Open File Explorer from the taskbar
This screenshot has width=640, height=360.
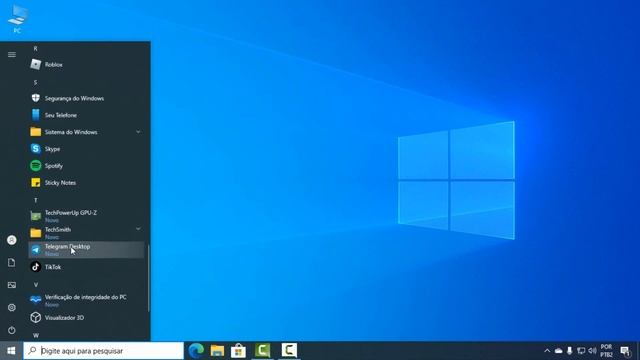pyautogui.click(x=218, y=351)
